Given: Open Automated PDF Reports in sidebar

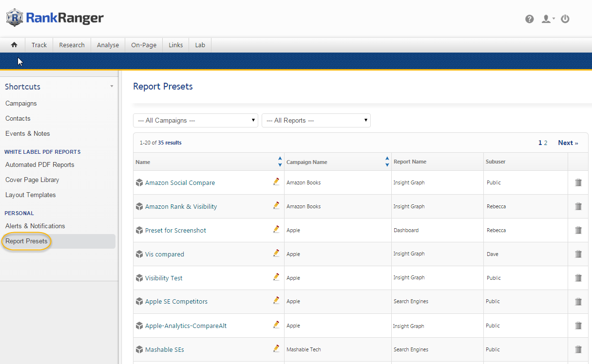Looking at the screenshot, I should [40, 164].
